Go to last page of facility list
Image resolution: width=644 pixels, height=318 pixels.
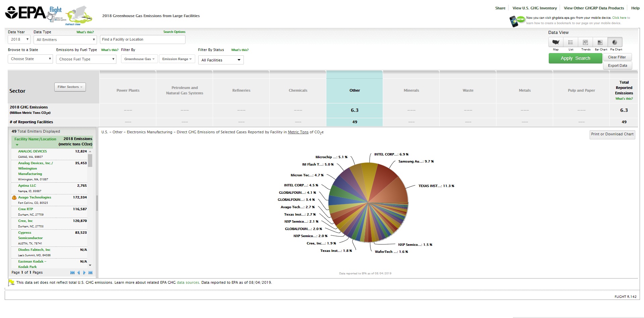(x=90, y=273)
